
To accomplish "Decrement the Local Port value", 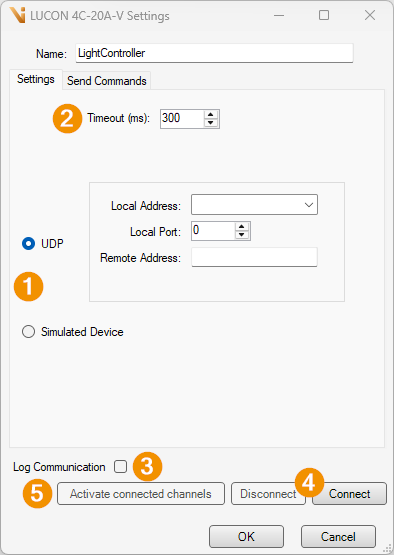I will (x=242, y=235).
